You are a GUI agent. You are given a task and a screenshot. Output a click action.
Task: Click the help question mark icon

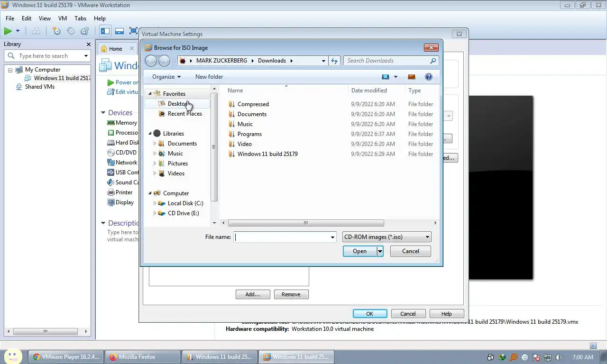429,77
